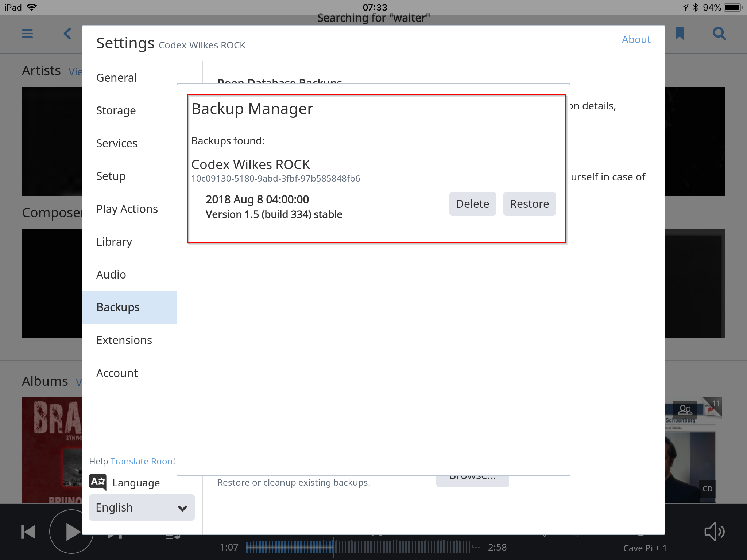
Task: Select the Cave Pi + 1 zone
Action: click(645, 548)
